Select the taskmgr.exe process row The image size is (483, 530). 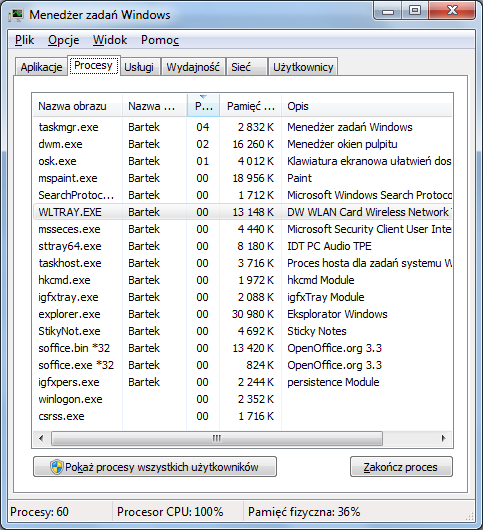coord(242,127)
